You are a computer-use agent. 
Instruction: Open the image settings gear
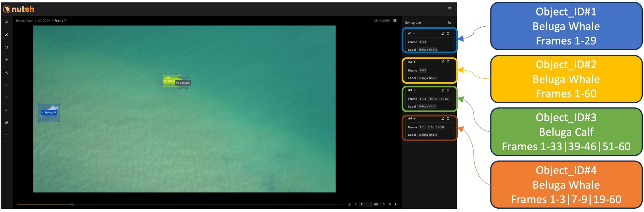(x=395, y=21)
